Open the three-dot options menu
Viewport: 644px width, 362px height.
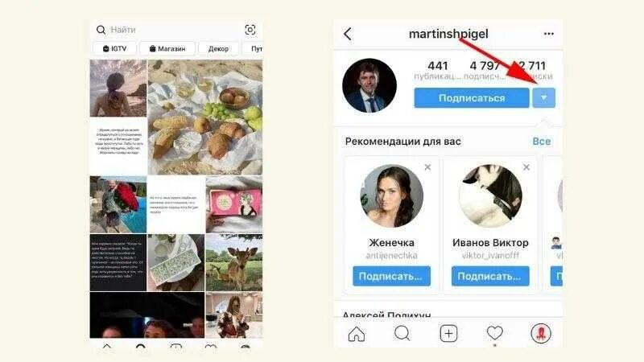coord(549,34)
